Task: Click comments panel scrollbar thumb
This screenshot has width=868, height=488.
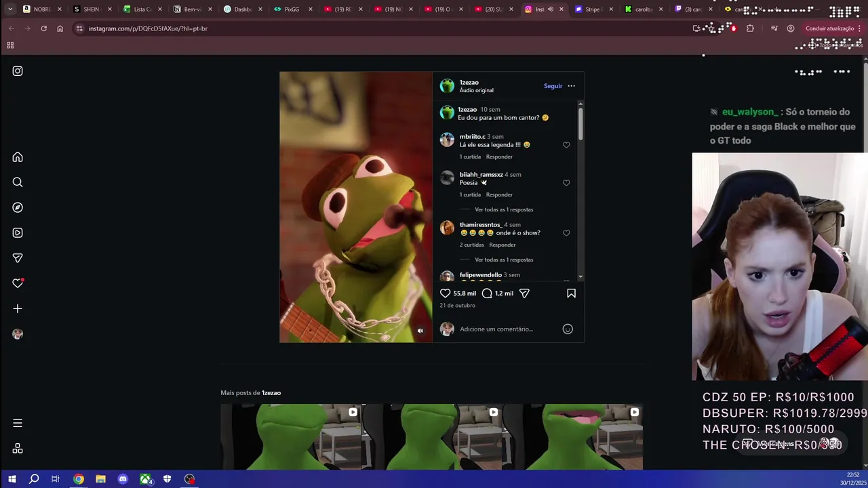Action: 581,123
